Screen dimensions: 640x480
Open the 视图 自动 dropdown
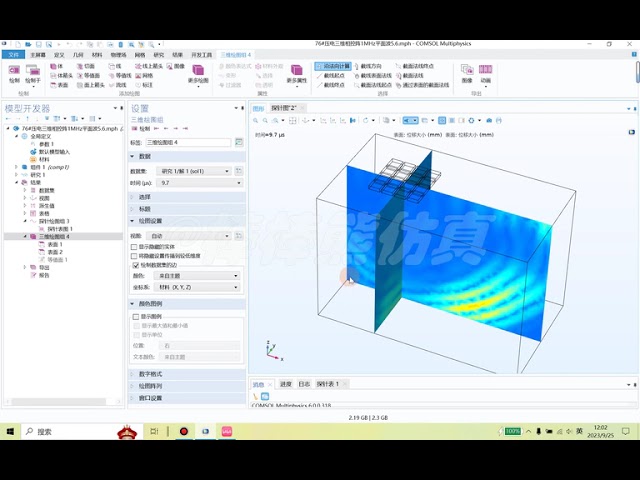tap(189, 236)
